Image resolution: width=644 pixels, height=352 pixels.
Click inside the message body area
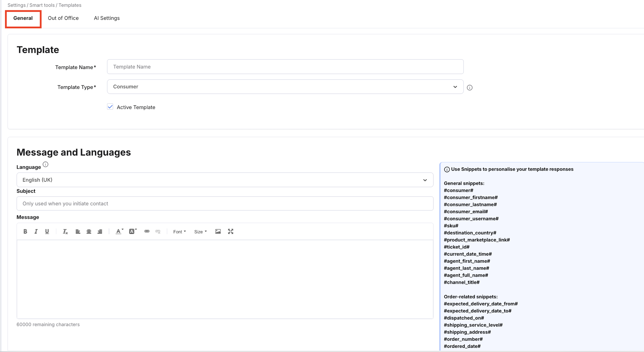[x=225, y=279]
